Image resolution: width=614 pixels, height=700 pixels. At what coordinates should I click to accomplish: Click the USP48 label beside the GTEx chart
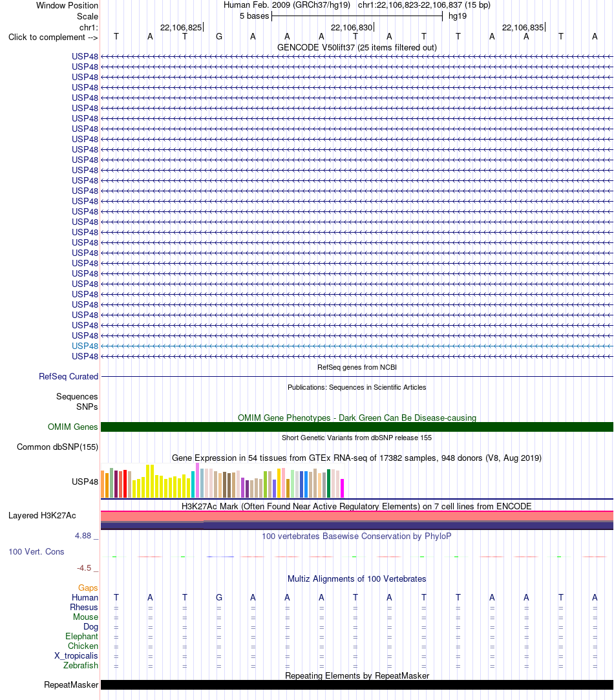[85, 482]
